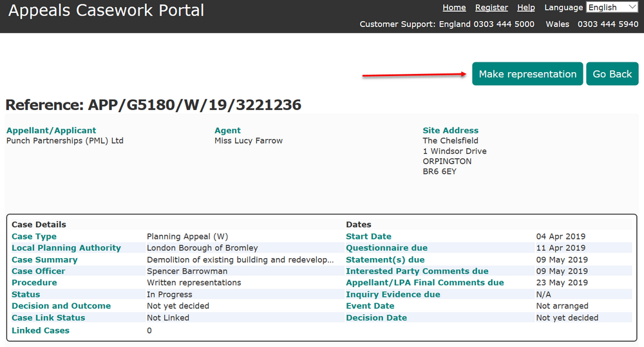Select the reference APP/G5180/W/19/3221236 heading

coord(153,105)
